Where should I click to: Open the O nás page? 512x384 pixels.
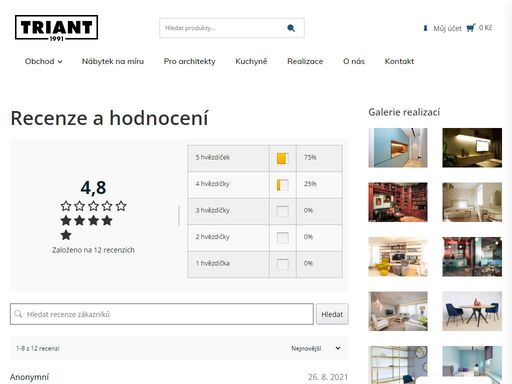354,61
